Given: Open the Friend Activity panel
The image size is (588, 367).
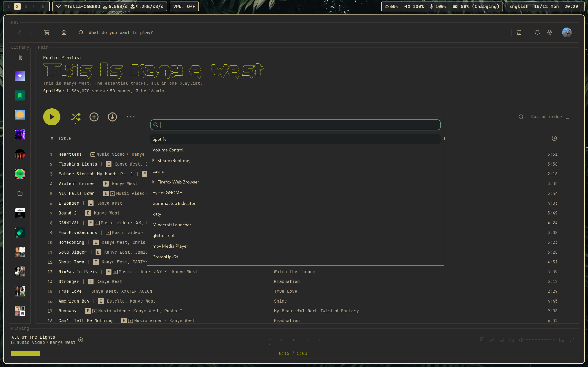Looking at the screenshot, I should (550, 32).
